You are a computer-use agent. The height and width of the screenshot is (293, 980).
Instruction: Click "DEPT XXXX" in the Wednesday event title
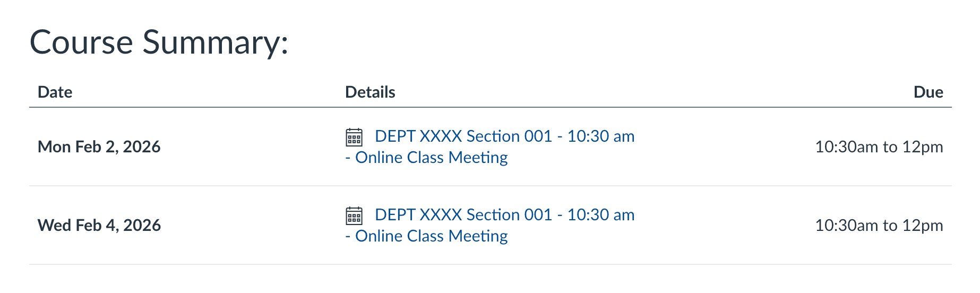pyautogui.click(x=418, y=215)
